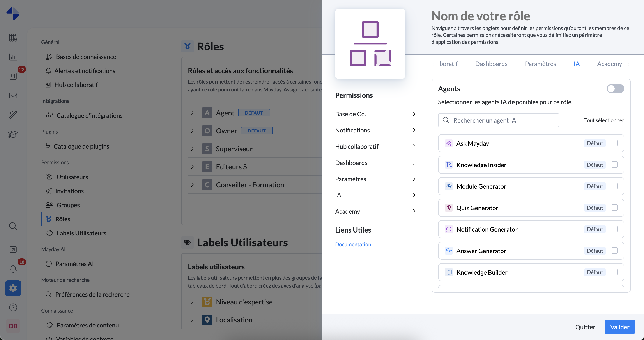Viewport: 644px width, 340px height.
Task: Check the Ask Mayday agent checkbox
Action: [x=614, y=143]
